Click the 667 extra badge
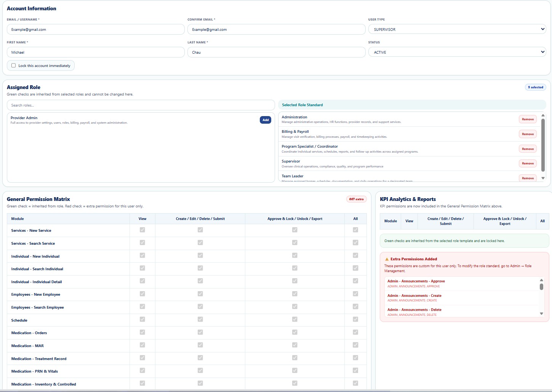 click(x=356, y=199)
